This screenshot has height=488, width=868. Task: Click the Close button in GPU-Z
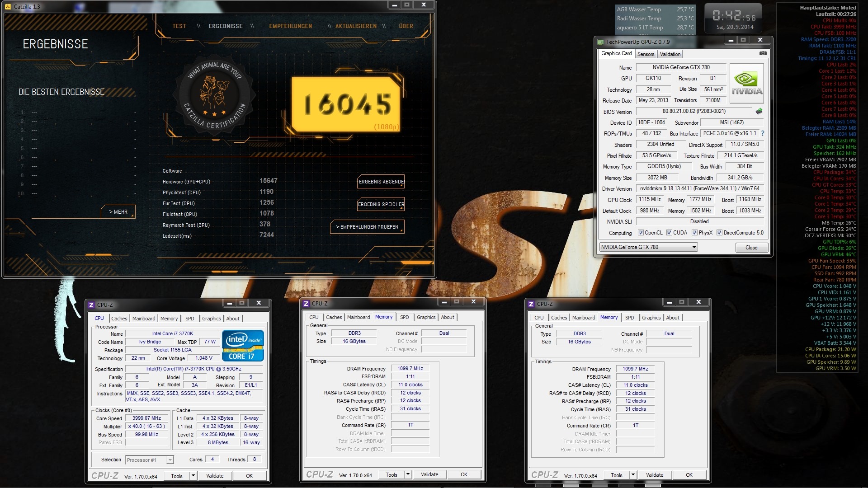tap(751, 248)
